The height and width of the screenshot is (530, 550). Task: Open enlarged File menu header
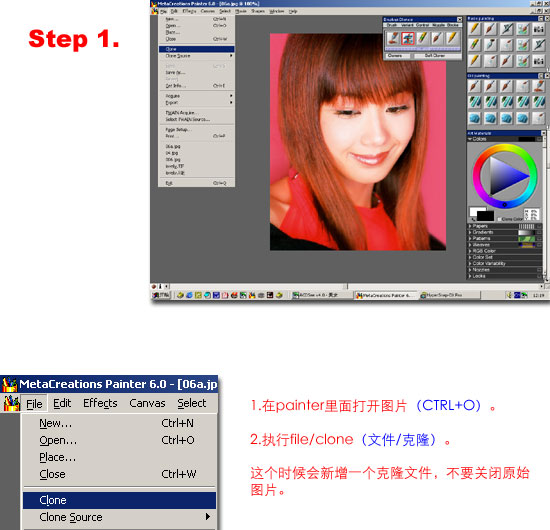pyautogui.click(x=34, y=404)
